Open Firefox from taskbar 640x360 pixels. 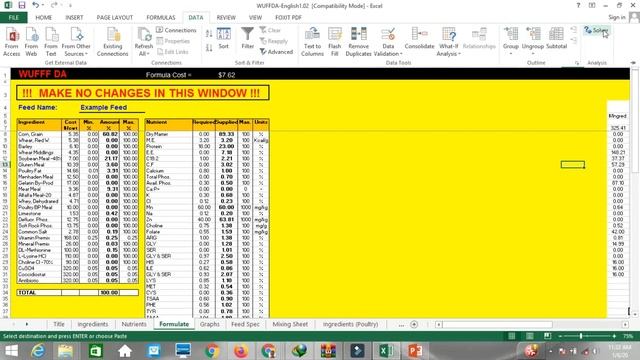click(x=241, y=351)
